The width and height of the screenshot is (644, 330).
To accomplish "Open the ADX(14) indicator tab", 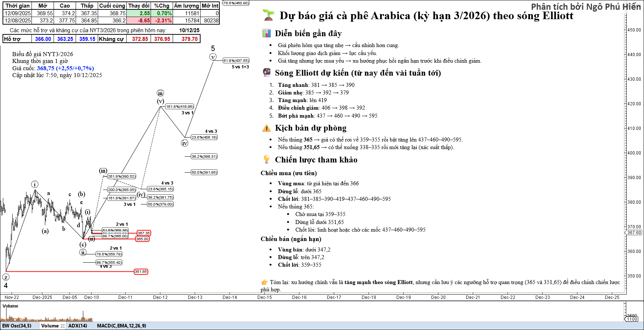I will coord(78,326).
